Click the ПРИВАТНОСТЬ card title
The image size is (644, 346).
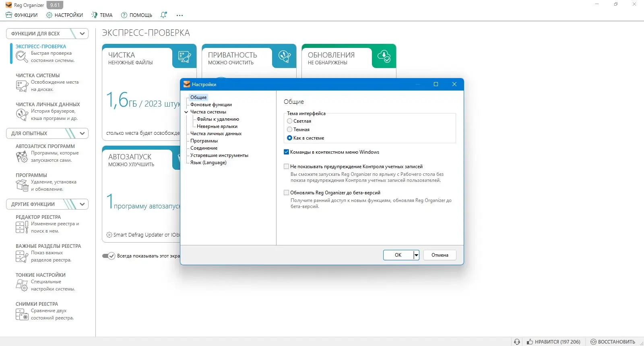(233, 55)
